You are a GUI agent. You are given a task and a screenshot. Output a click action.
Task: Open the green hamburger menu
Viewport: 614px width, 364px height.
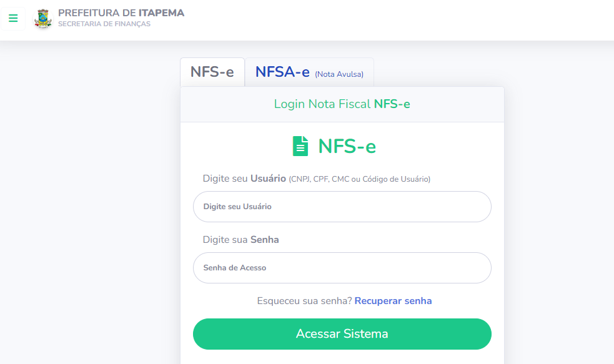[x=13, y=18]
